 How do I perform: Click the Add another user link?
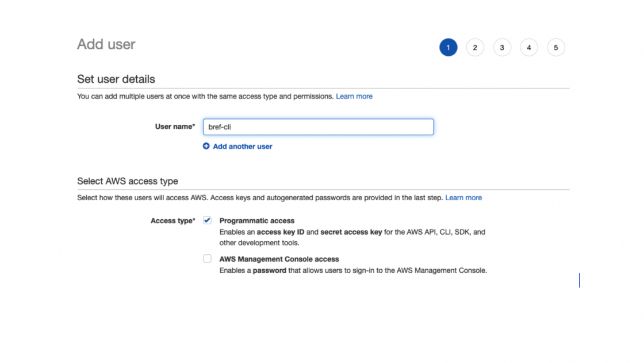(242, 147)
